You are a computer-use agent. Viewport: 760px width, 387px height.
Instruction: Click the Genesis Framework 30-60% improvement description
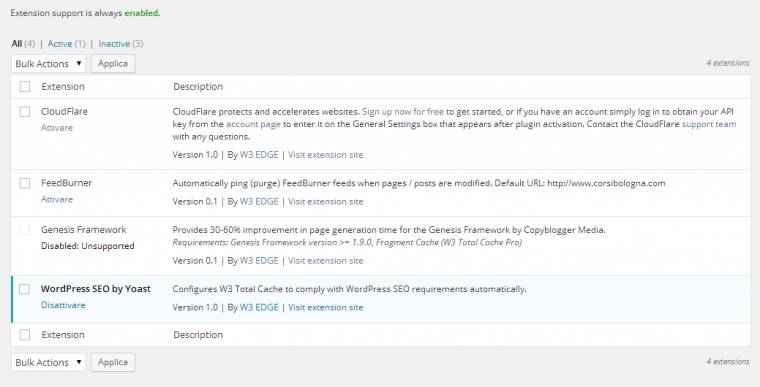[389, 230]
